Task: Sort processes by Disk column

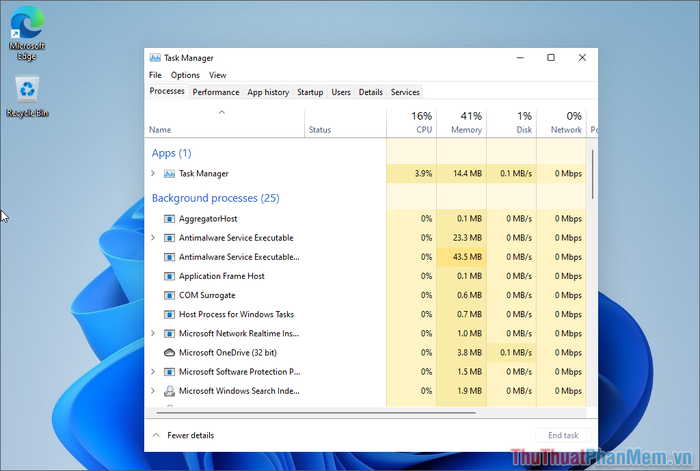Action: pyautogui.click(x=511, y=123)
